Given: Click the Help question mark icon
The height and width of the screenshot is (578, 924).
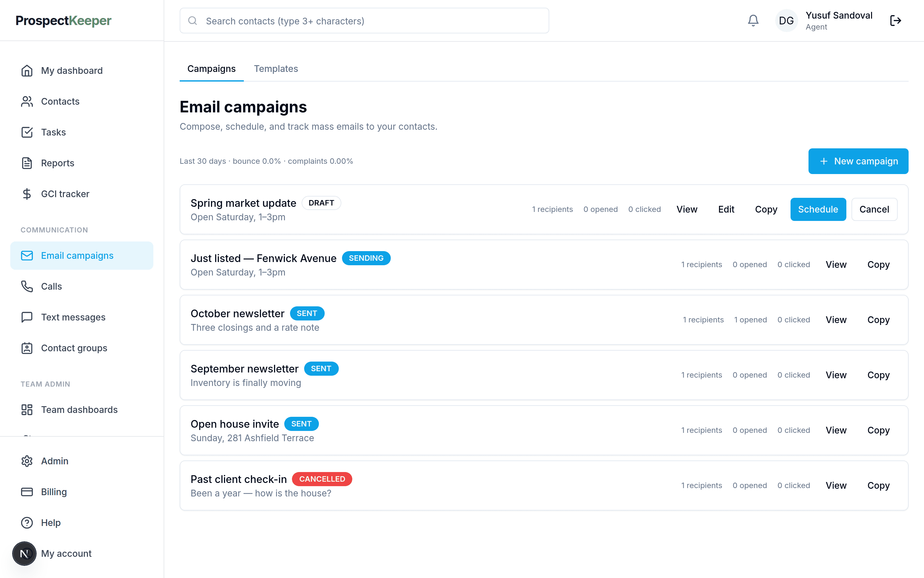Looking at the screenshot, I should [x=27, y=523].
